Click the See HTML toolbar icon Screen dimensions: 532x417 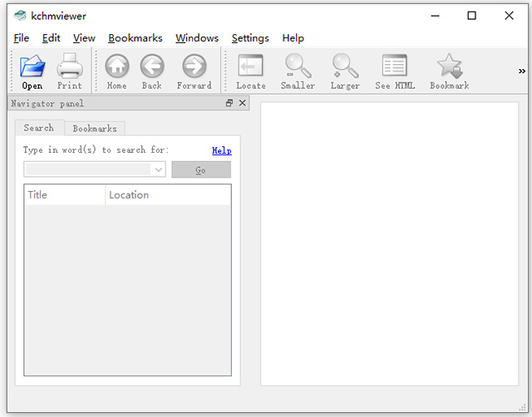pyautogui.click(x=394, y=71)
